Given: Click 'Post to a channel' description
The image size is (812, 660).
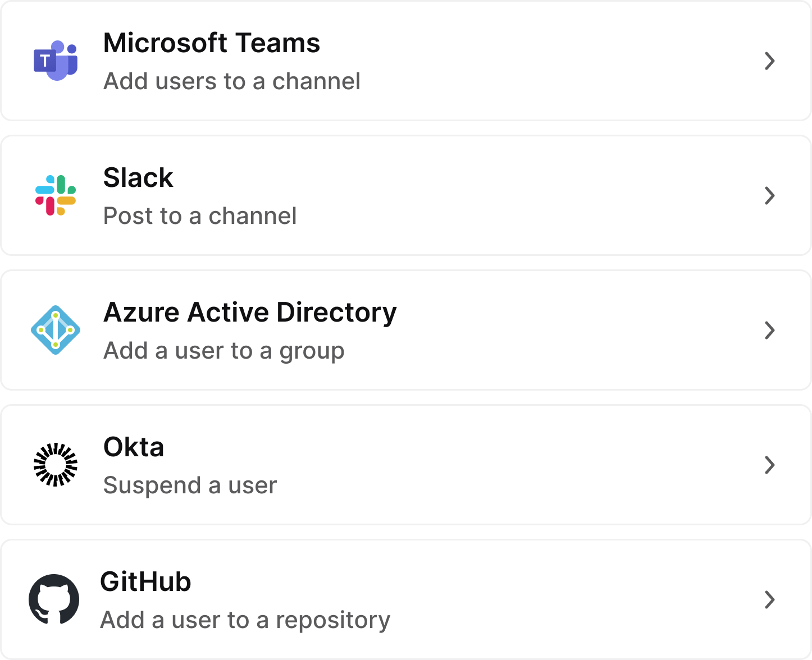Looking at the screenshot, I should 200,216.
